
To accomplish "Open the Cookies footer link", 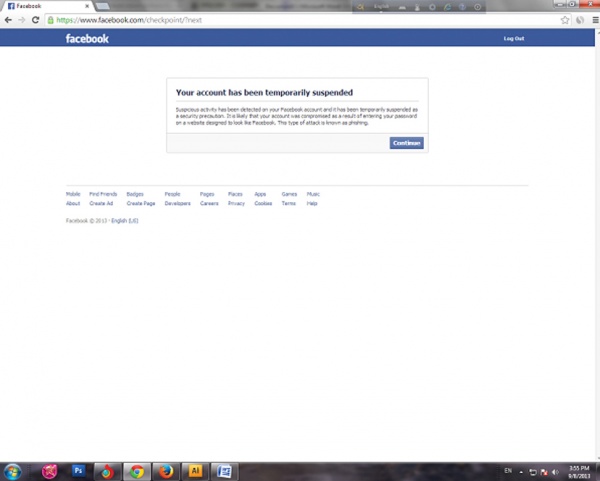I will coord(263,203).
